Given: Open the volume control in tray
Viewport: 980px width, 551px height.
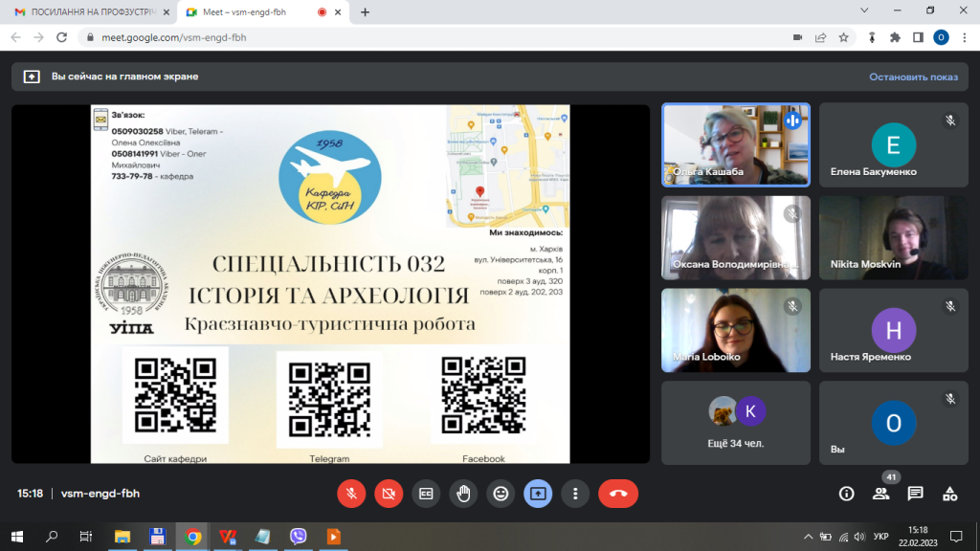Looking at the screenshot, I should coord(859,537).
